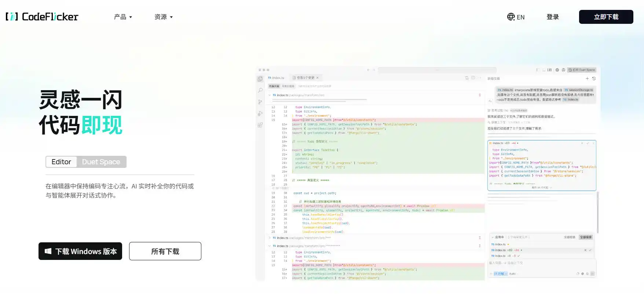Toggle the 计划 mode chip
The height and width of the screenshot is (294, 644).
coord(501,273)
